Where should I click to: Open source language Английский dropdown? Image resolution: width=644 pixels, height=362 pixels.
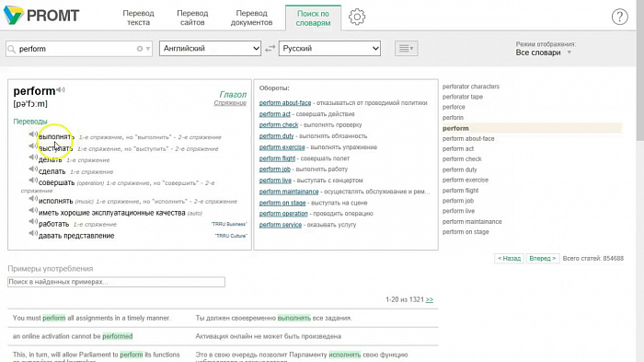tap(210, 49)
